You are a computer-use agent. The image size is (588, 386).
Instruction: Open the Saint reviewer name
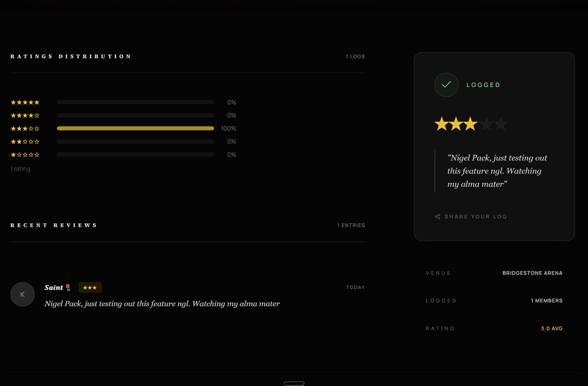(x=54, y=288)
